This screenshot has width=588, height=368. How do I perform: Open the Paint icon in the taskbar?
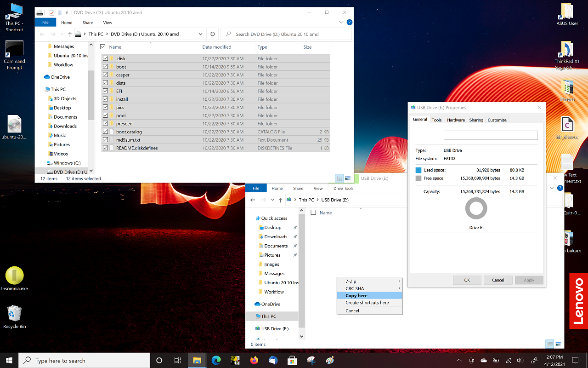330,360
